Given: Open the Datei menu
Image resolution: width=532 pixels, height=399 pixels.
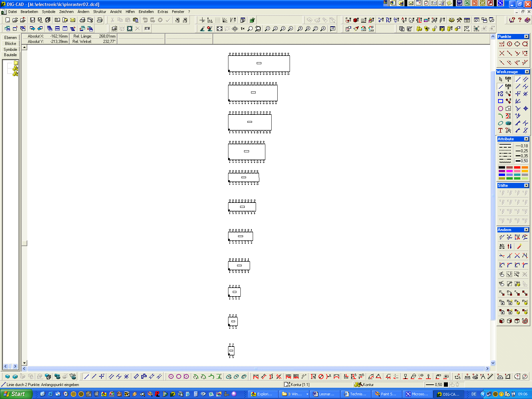Looking at the screenshot, I should click(12, 12).
